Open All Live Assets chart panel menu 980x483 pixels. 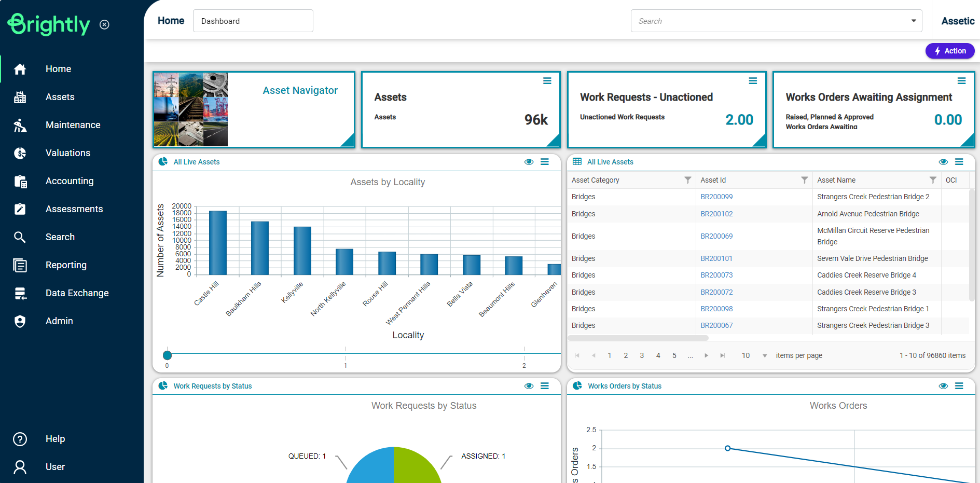(545, 162)
